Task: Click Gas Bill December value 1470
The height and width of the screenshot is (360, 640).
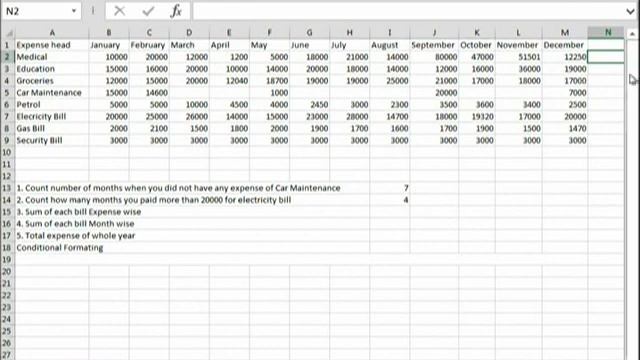Action: pos(565,129)
